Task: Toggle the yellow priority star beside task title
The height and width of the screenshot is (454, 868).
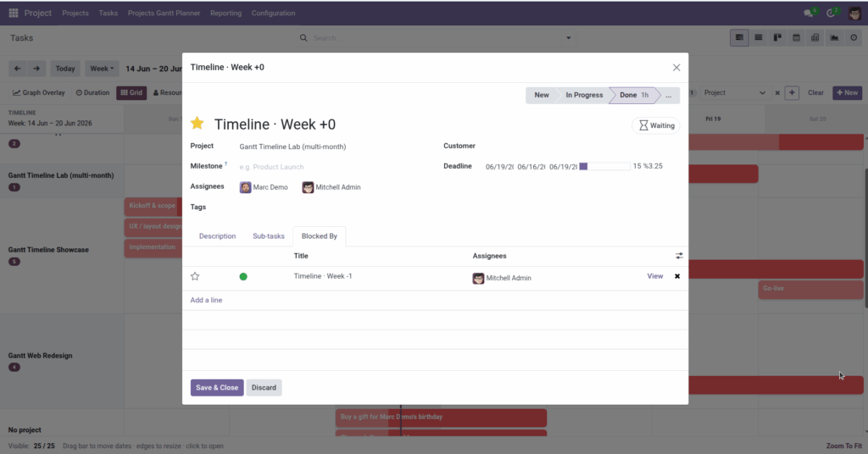Action: (197, 124)
